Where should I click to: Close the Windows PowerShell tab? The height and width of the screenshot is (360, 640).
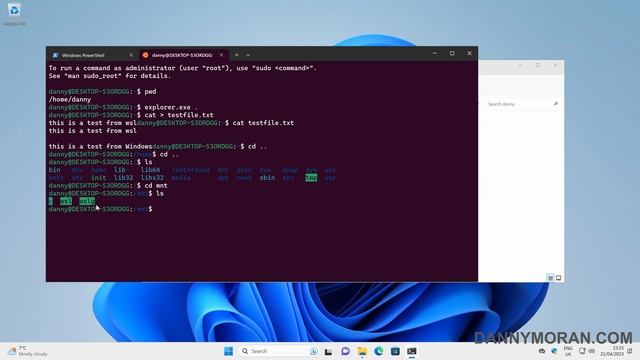131,55
